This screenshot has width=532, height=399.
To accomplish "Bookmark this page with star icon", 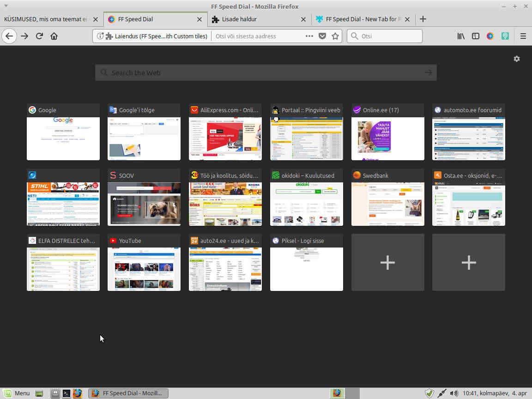I will 335,36.
